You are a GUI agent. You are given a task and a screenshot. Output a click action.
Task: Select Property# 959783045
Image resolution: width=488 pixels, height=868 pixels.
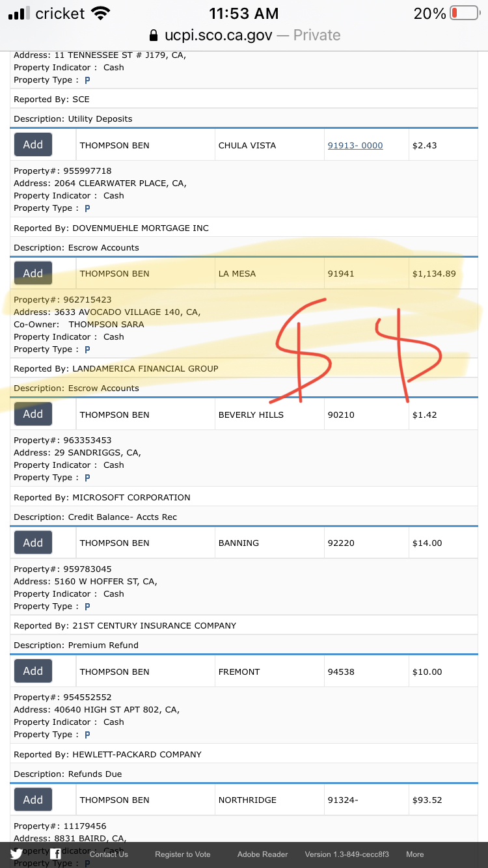[62, 569]
